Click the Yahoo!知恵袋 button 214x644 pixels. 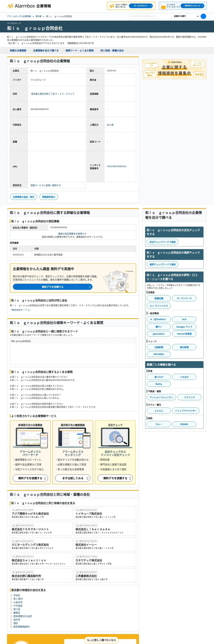click(184, 334)
